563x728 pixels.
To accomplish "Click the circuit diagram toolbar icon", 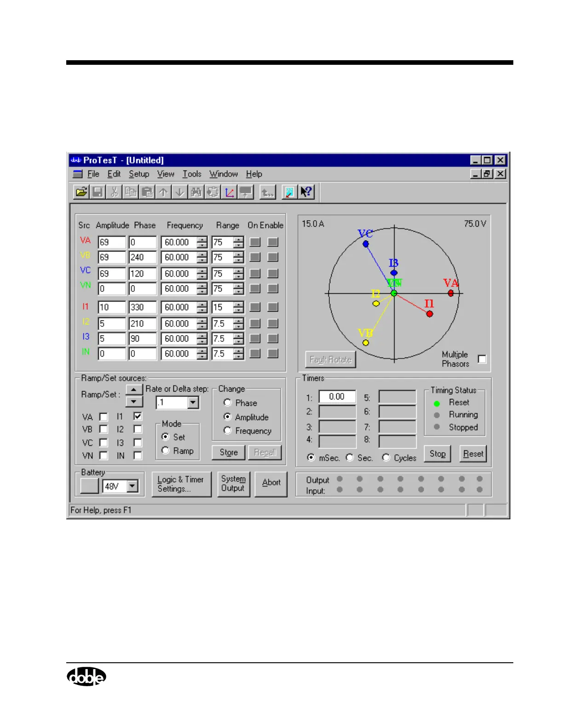I will click(213, 192).
